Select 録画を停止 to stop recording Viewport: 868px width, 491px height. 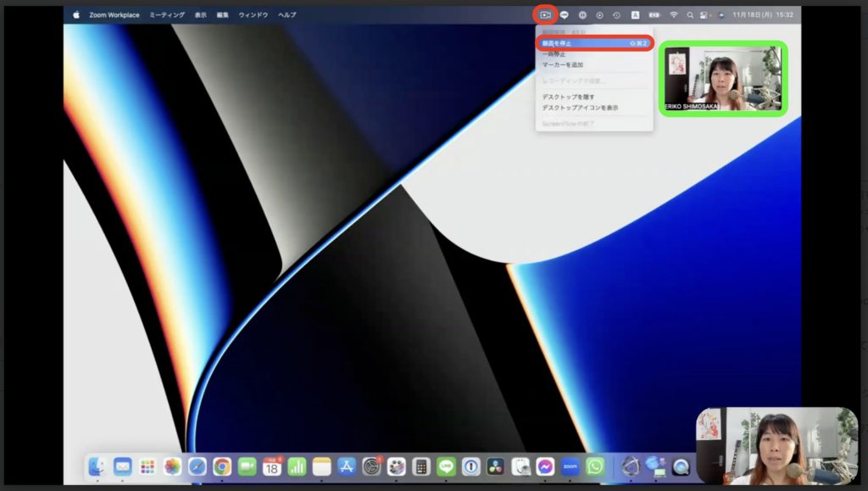click(x=593, y=42)
